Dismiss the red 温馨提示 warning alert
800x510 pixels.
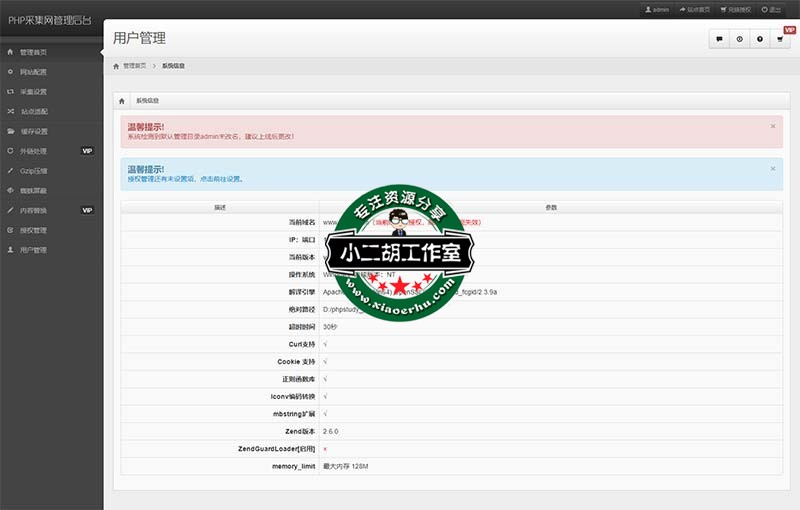pos(772,127)
